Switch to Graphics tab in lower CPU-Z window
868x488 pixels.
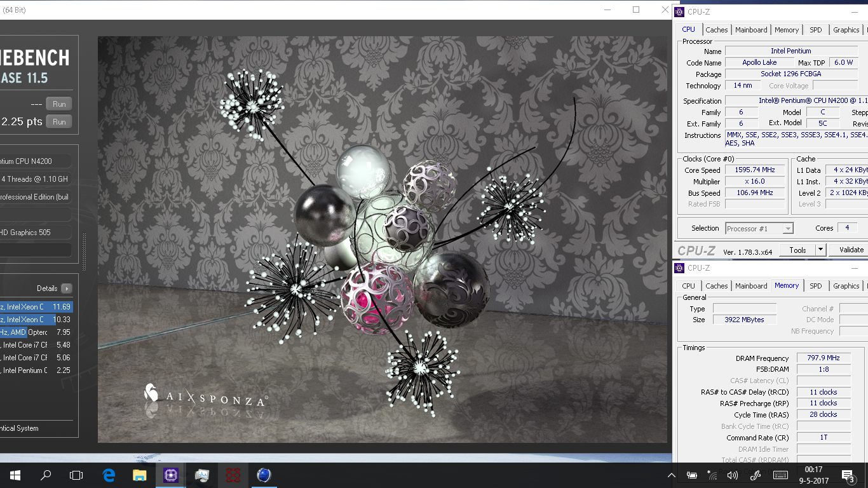pos(846,286)
